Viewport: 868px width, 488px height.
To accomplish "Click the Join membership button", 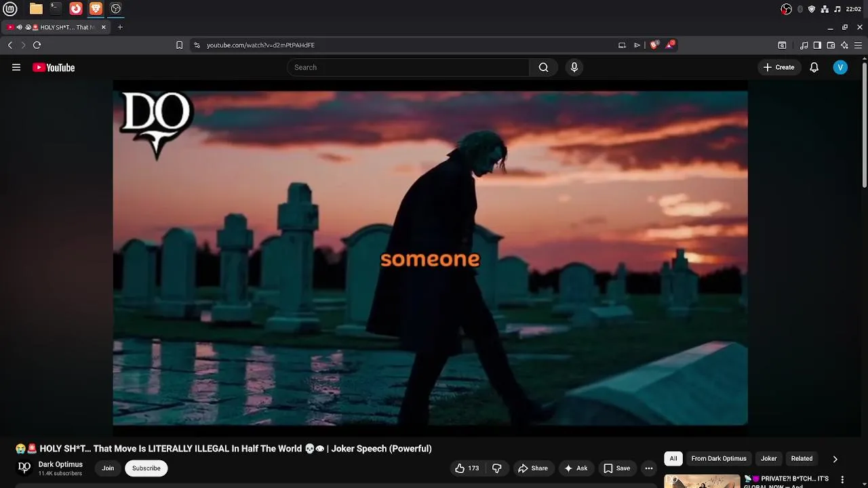I will [x=108, y=468].
